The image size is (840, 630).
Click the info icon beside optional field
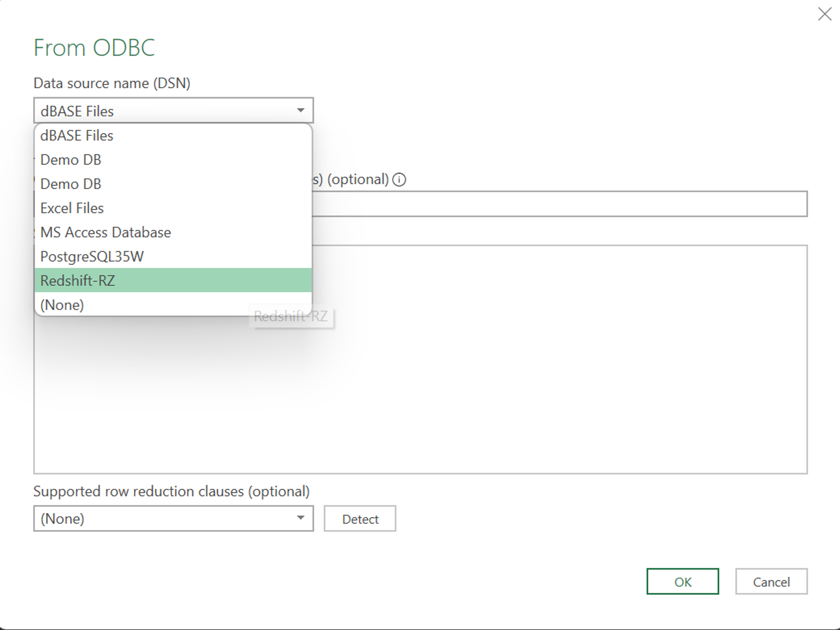click(x=399, y=180)
